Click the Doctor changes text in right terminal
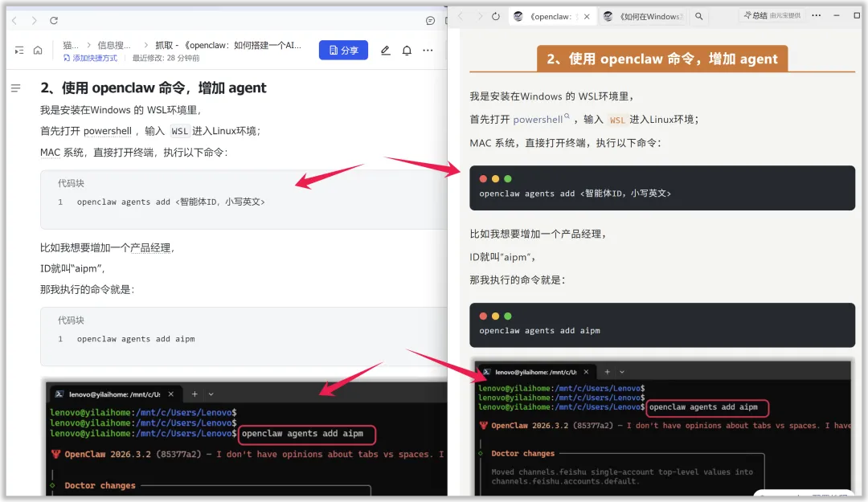The image size is (868, 502). coord(522,453)
